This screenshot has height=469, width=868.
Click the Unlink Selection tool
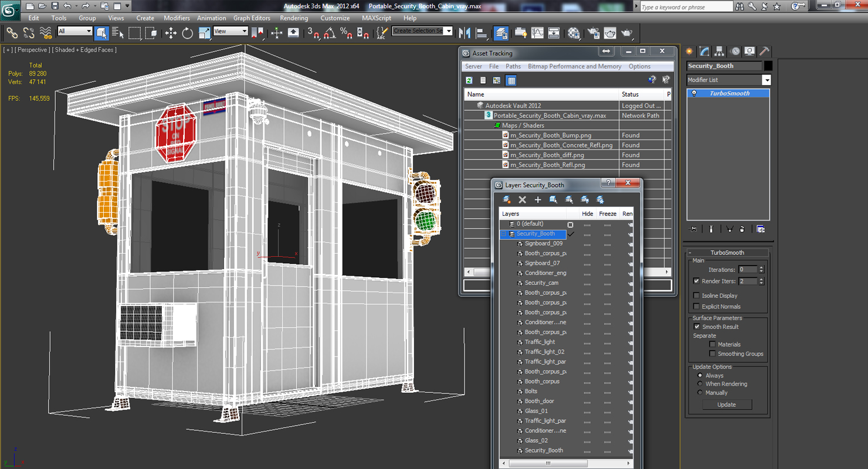(x=28, y=33)
